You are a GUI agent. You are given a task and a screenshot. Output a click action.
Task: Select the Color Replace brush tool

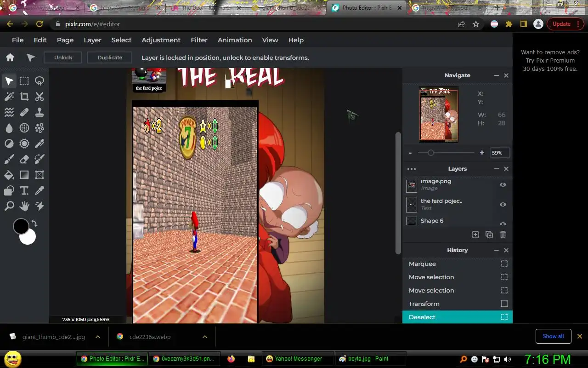coord(40,159)
